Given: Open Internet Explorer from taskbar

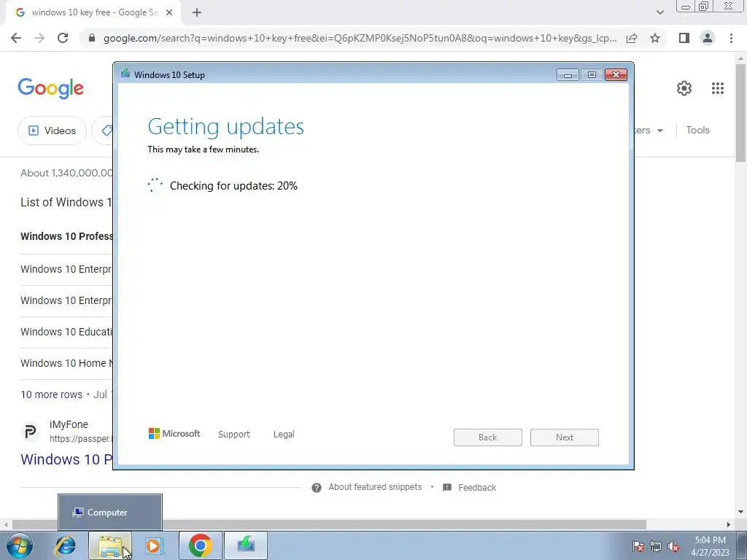Looking at the screenshot, I should point(65,545).
